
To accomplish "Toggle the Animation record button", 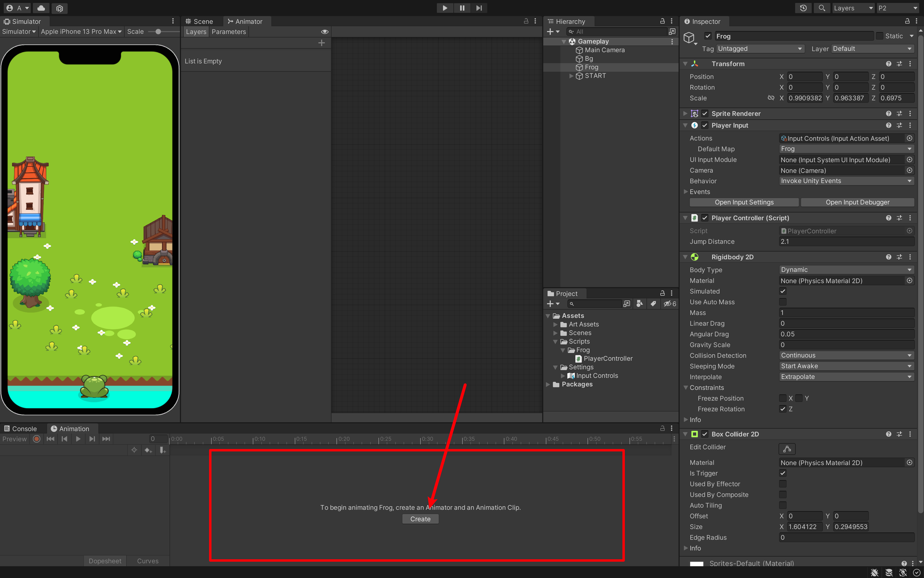I will [x=37, y=439].
